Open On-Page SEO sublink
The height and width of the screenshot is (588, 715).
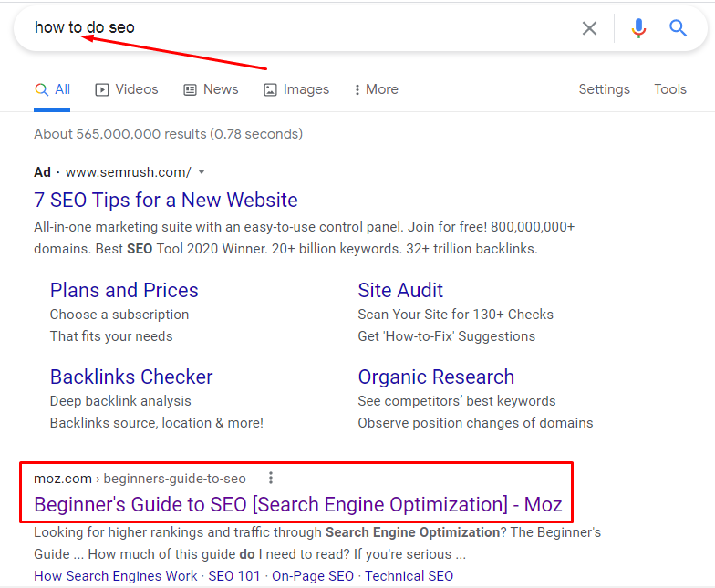click(313, 576)
